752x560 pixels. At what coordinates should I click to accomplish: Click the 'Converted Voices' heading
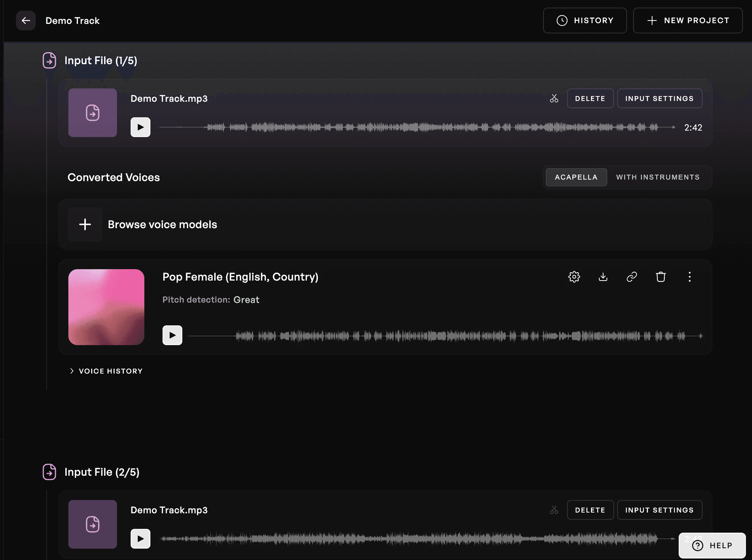pyautogui.click(x=114, y=177)
